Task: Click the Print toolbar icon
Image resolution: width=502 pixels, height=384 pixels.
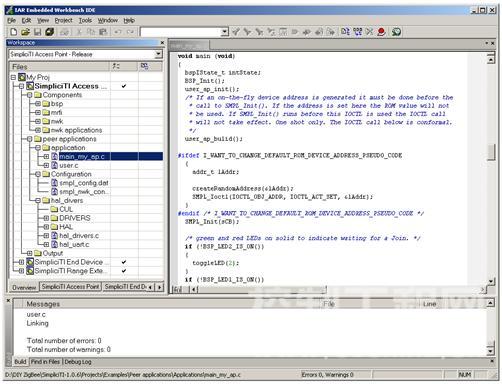Action: (64, 32)
